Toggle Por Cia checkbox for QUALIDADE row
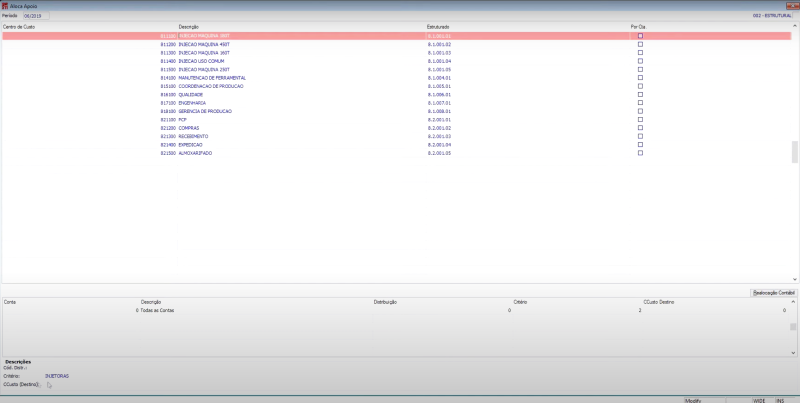This screenshot has width=800, height=403. pos(640,94)
